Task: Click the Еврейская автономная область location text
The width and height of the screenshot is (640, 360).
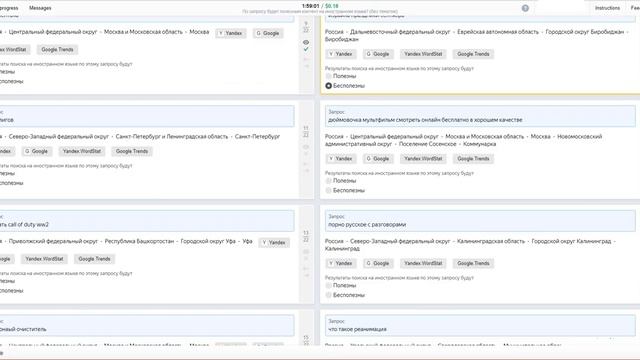Action: tap(498, 31)
